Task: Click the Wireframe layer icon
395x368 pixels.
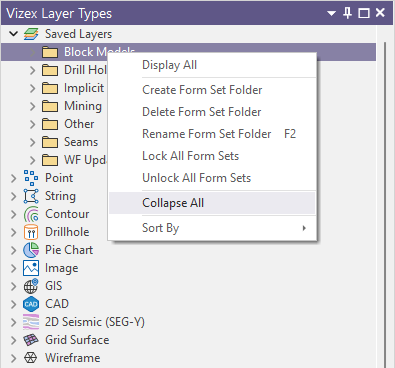Action: 31,358
